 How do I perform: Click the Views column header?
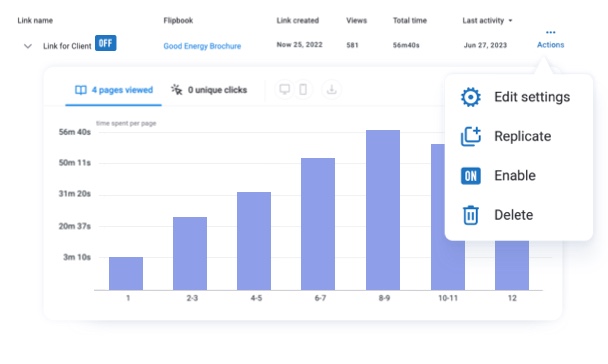(x=356, y=21)
